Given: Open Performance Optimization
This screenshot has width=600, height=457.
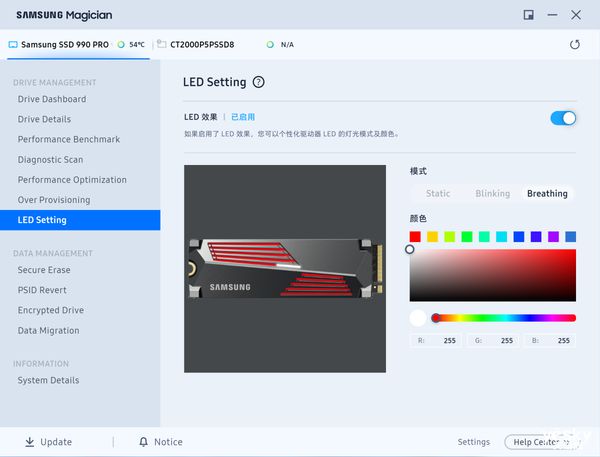Looking at the screenshot, I should (72, 180).
